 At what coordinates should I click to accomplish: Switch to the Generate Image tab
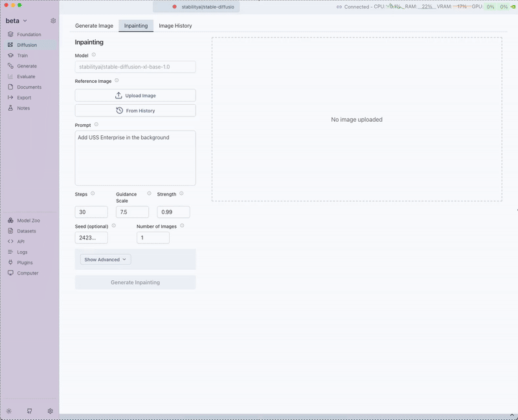[94, 26]
